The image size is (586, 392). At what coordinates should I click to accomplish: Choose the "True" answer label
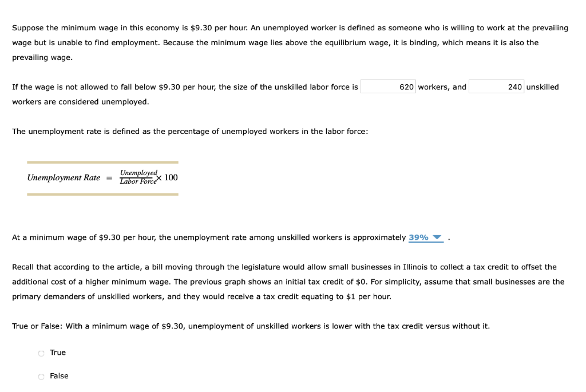coord(58,353)
